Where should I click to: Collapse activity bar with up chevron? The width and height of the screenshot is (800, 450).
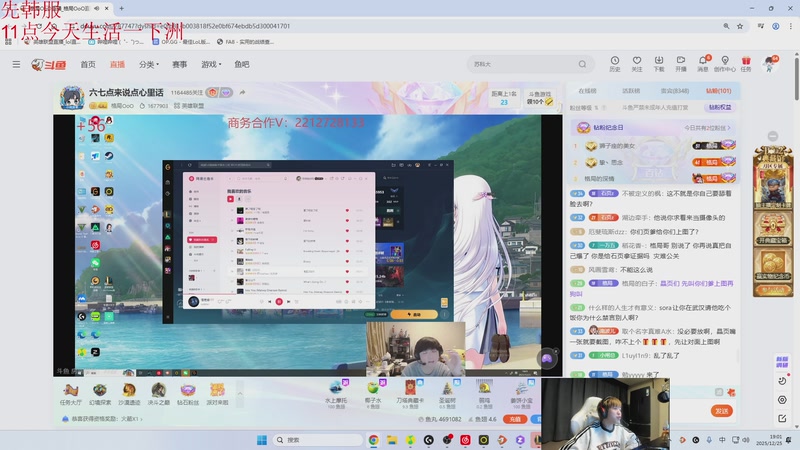pyautogui.click(x=240, y=393)
